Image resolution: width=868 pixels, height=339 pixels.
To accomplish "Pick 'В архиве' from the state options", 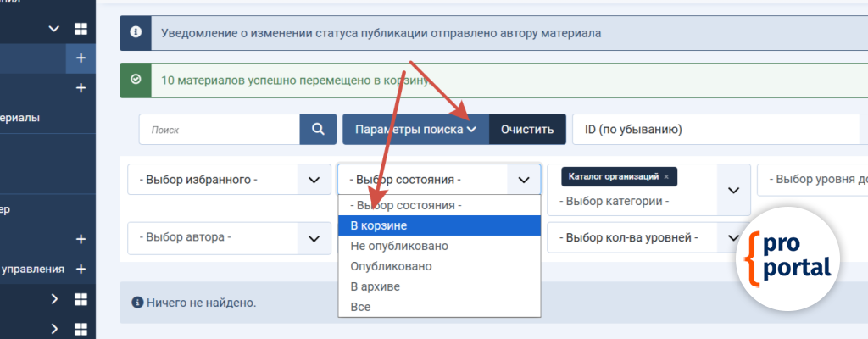I will (438, 286).
